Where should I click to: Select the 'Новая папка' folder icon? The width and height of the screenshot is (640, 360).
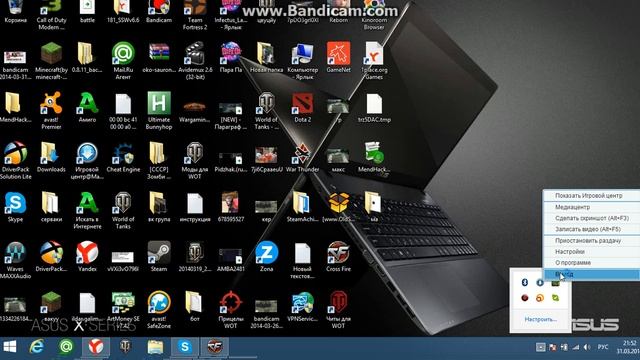click(267, 58)
